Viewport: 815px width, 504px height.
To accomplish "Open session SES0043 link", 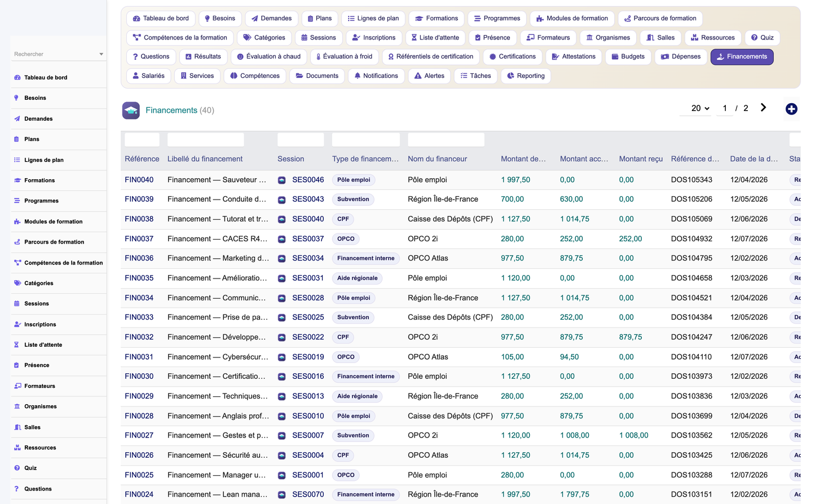I will (308, 200).
